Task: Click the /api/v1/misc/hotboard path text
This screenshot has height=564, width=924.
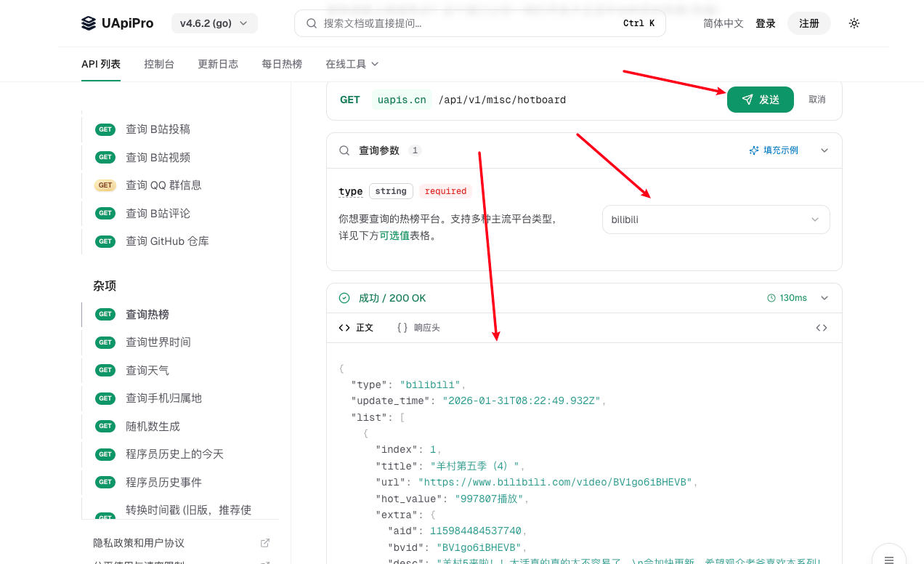Action: [502, 100]
